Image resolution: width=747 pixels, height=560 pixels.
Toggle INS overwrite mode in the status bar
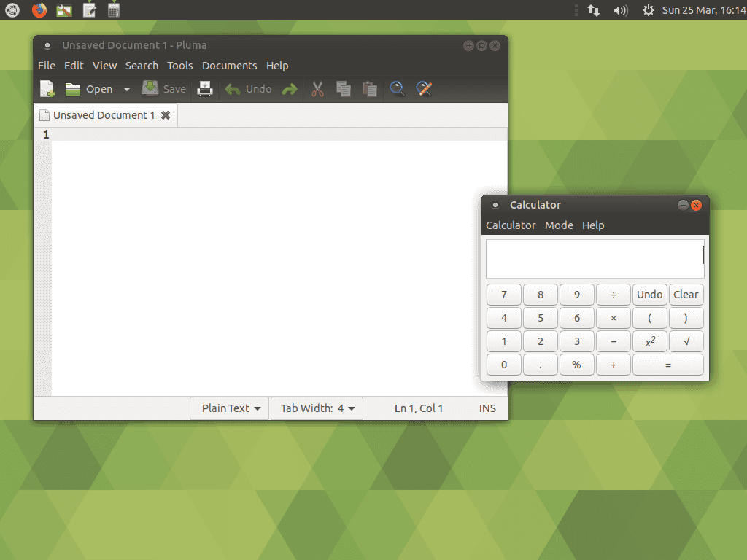click(487, 408)
